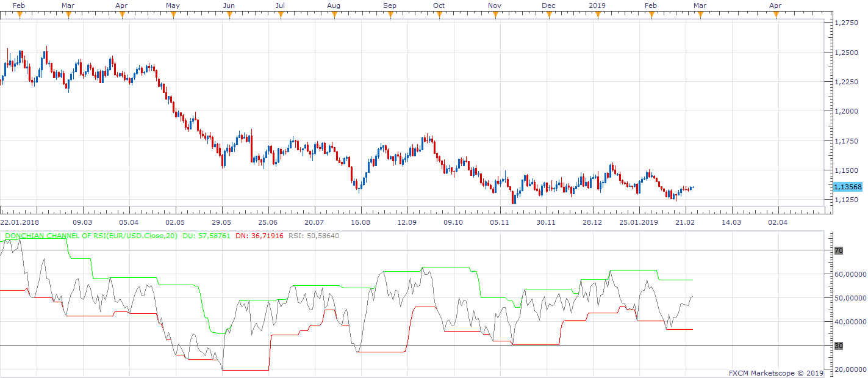
Task: Click the 25.06 date label
Action: [268, 222]
